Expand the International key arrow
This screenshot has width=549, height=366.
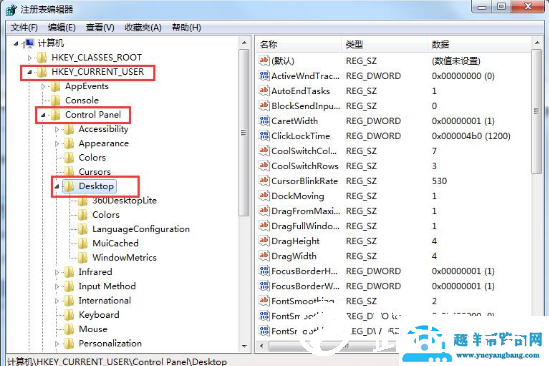[57, 301]
